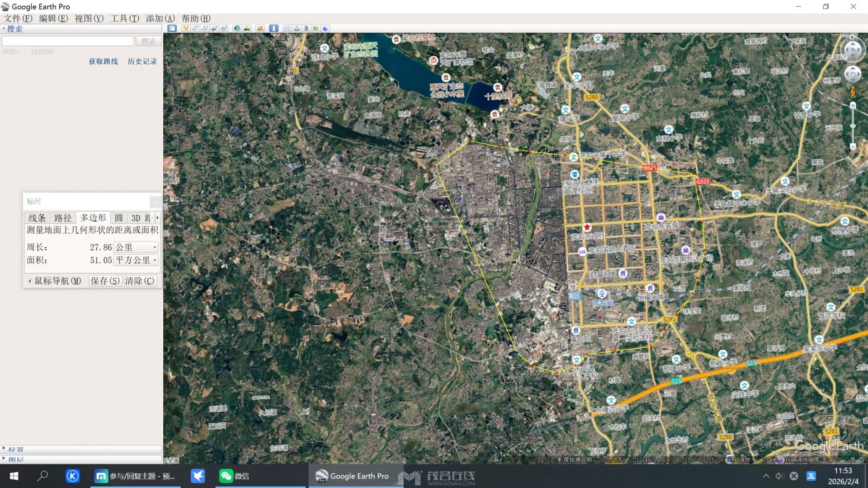Show historical imagery clock icon
The width and height of the screenshot is (868, 488).
click(x=237, y=28)
